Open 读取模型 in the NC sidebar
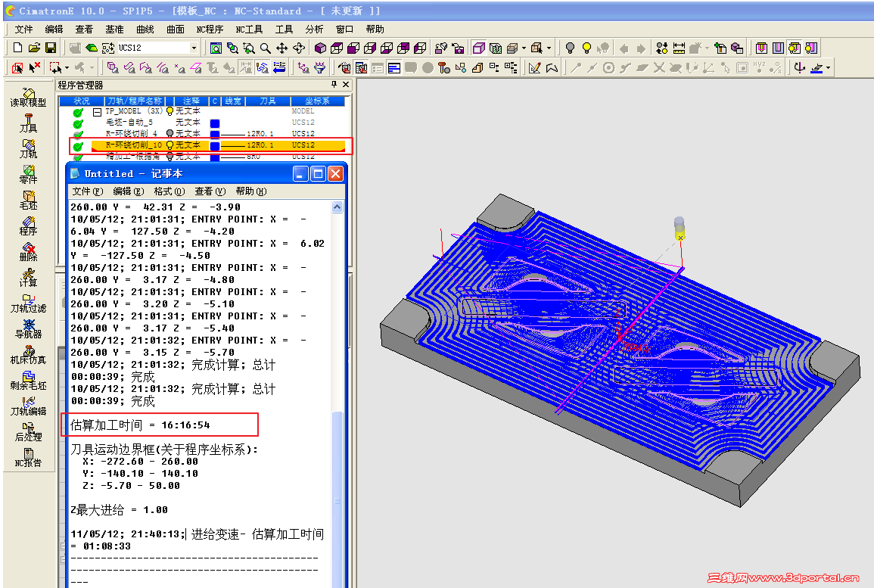874x588 pixels. 29,98
